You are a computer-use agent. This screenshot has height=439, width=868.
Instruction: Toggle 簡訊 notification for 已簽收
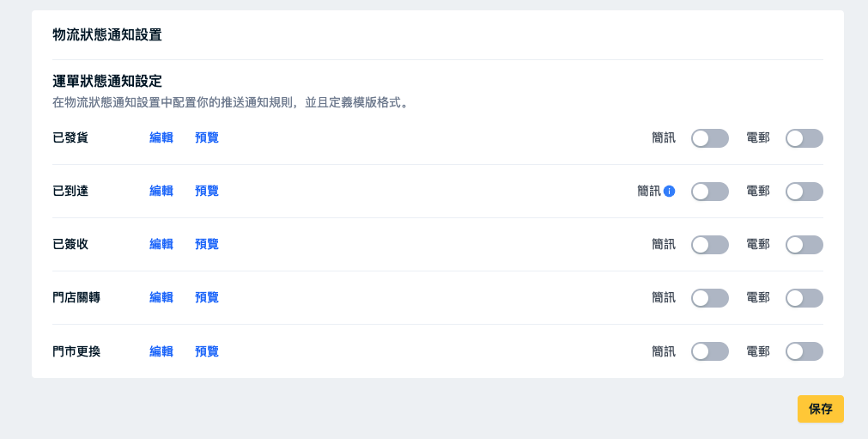710,245
